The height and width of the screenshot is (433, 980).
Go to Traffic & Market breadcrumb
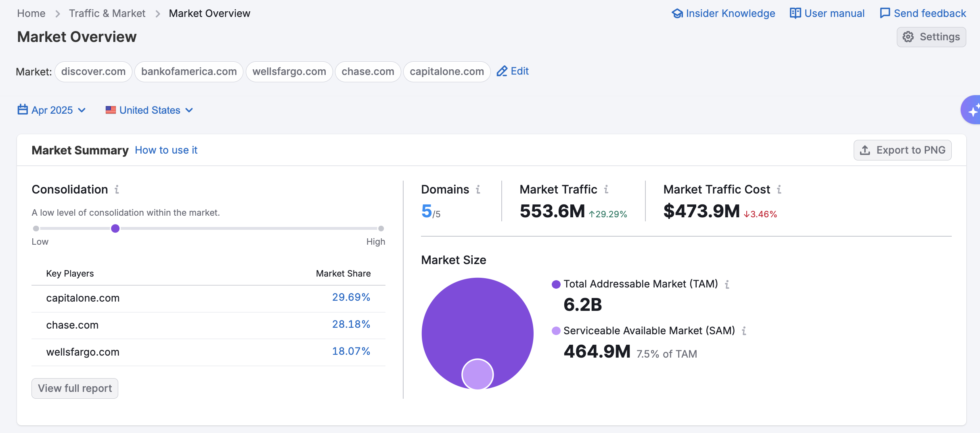coord(107,13)
